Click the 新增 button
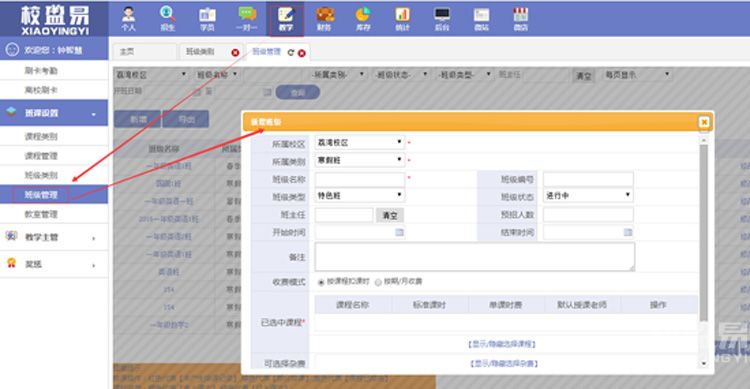Screen dimensions: 750x389 (x=138, y=119)
